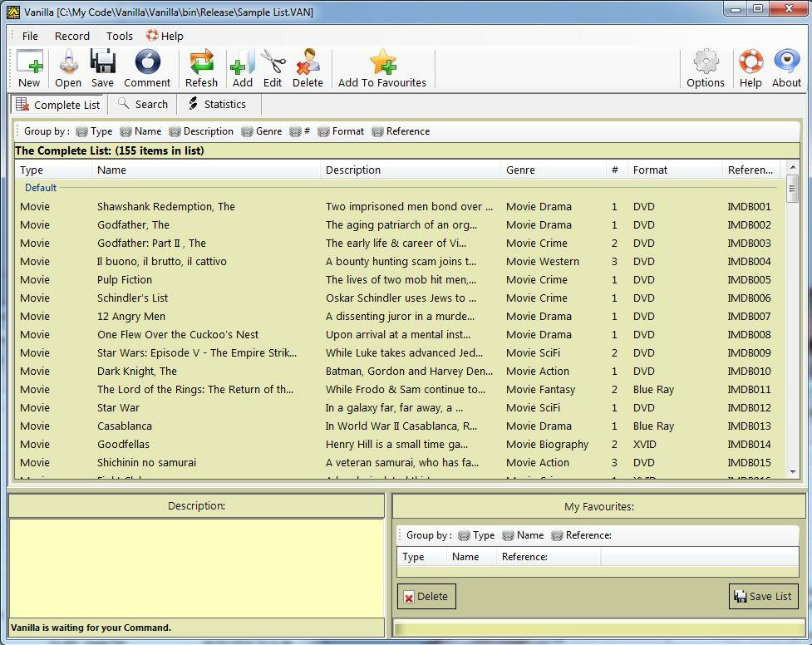This screenshot has height=645, width=812.
Task: Click the list's vertical scrollbar down arrow
Action: pos(793,472)
